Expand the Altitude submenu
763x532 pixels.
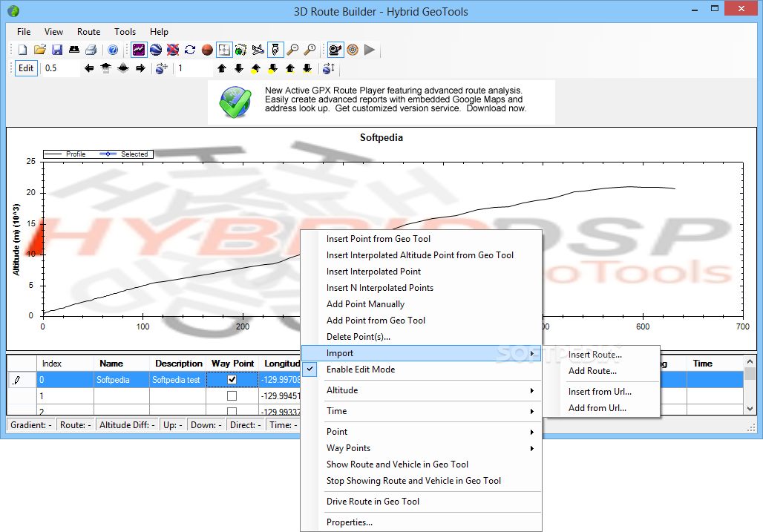(422, 390)
